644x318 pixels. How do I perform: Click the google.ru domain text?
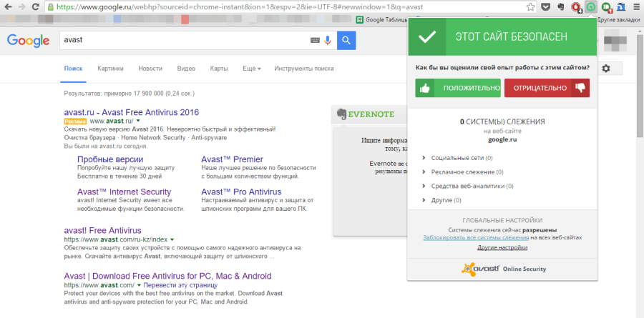pyautogui.click(x=502, y=139)
